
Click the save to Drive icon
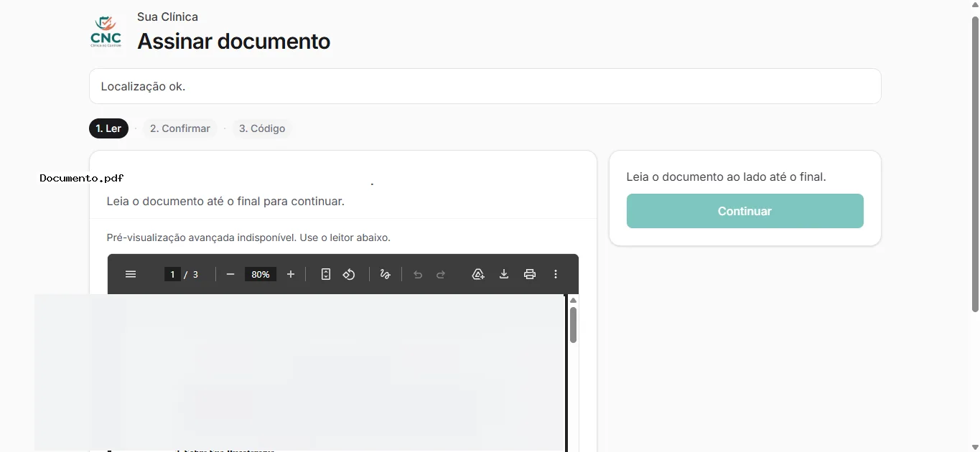(x=478, y=274)
